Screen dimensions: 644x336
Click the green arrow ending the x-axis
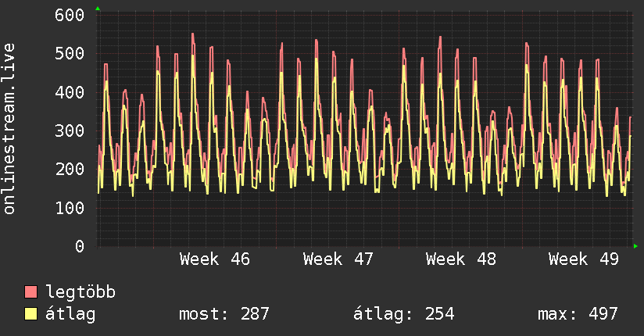click(x=635, y=246)
